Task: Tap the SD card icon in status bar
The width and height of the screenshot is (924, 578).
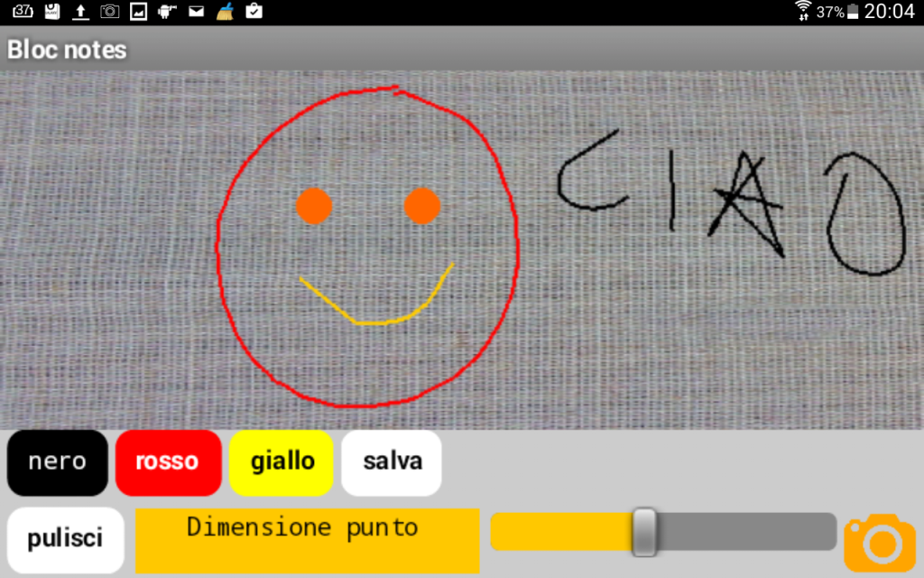Action: click(x=52, y=12)
